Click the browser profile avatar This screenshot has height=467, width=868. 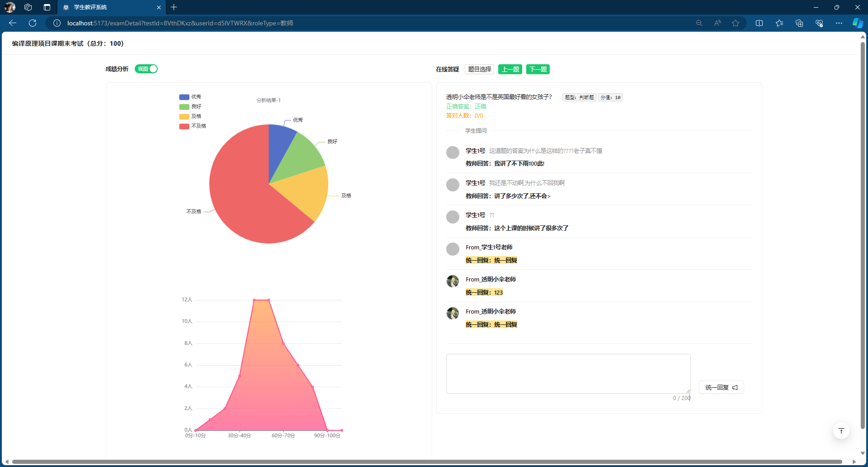[10, 7]
